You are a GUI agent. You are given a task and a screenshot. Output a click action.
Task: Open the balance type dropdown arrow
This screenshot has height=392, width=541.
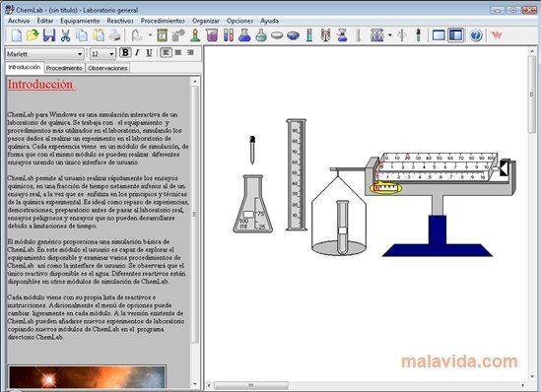tap(390, 35)
